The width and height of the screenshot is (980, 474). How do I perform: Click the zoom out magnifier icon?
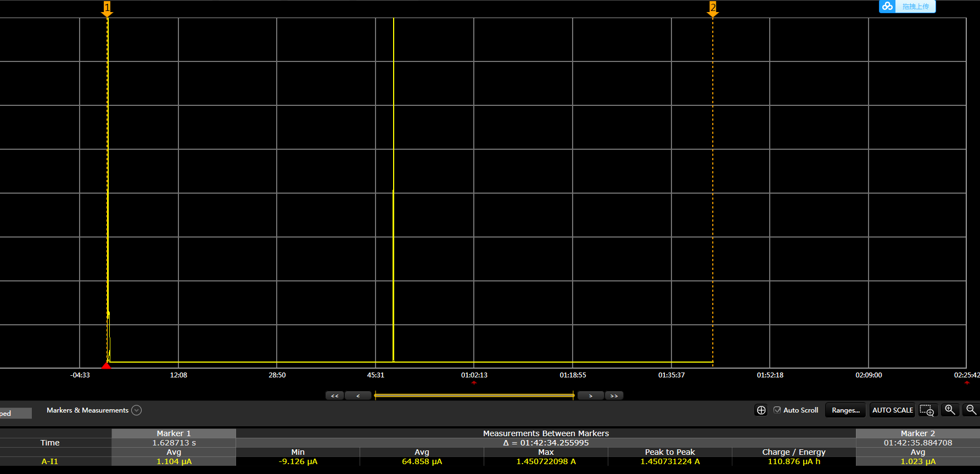point(971,410)
